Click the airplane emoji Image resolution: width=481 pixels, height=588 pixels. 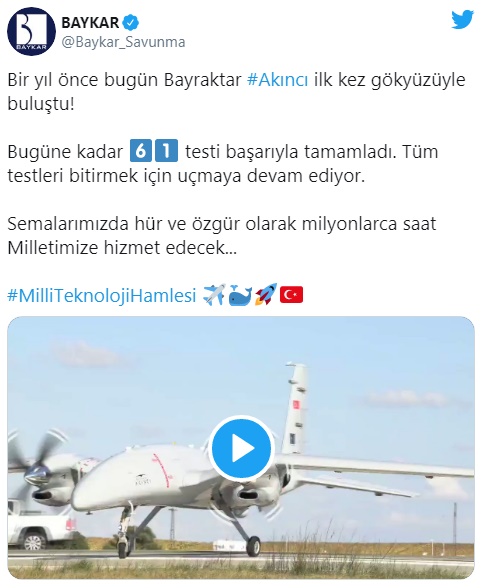(214, 295)
